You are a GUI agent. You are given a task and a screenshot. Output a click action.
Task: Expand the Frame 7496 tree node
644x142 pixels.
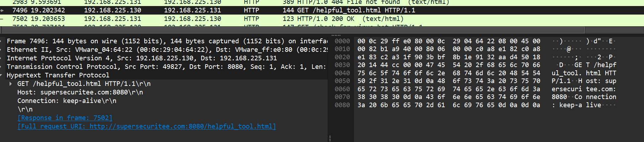tap(2, 41)
